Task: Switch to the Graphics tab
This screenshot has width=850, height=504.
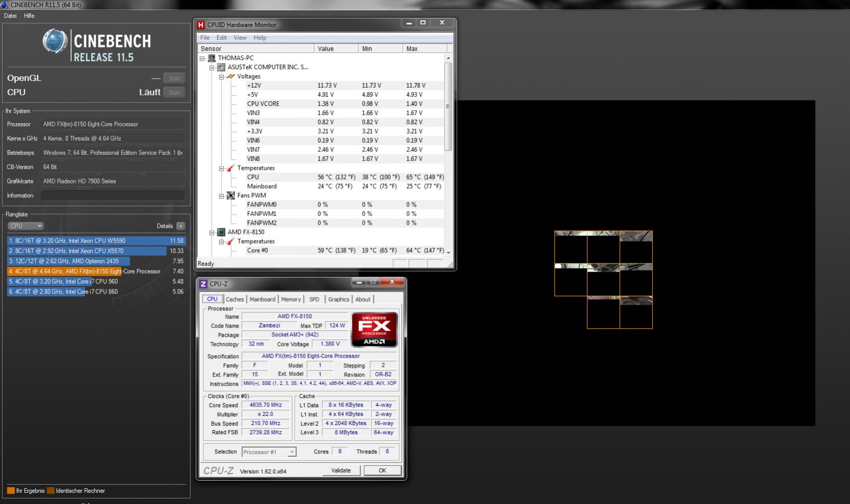Action: click(x=339, y=300)
